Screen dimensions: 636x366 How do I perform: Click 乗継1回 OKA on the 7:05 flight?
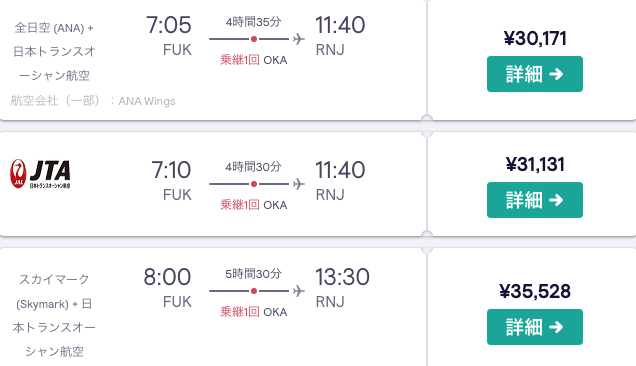(x=254, y=60)
